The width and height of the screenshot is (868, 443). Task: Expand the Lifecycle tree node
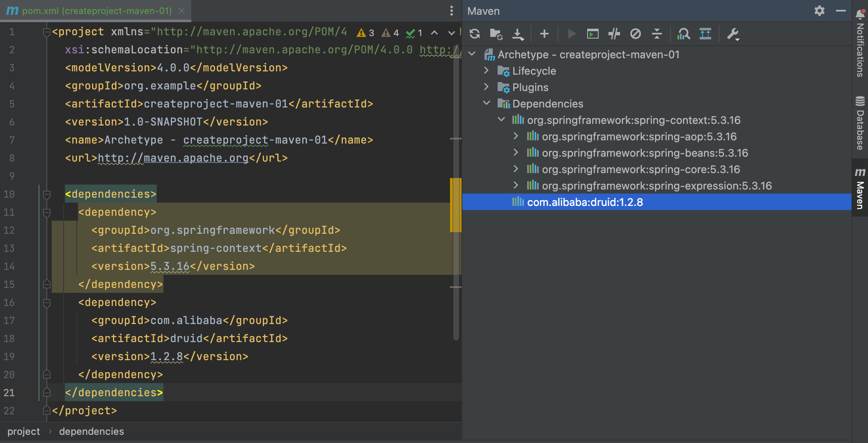[x=487, y=71]
